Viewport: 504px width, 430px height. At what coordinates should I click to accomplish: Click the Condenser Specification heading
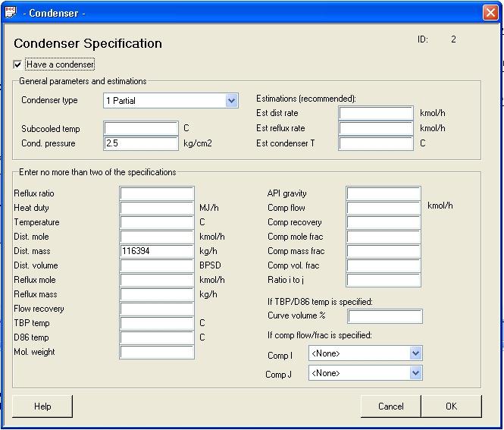pyautogui.click(x=88, y=43)
